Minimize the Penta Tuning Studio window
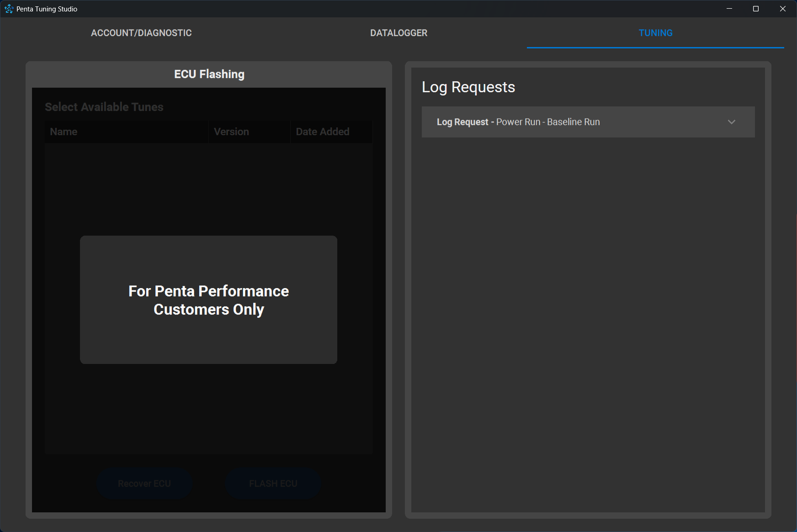Viewport: 797px width, 532px height. point(729,9)
